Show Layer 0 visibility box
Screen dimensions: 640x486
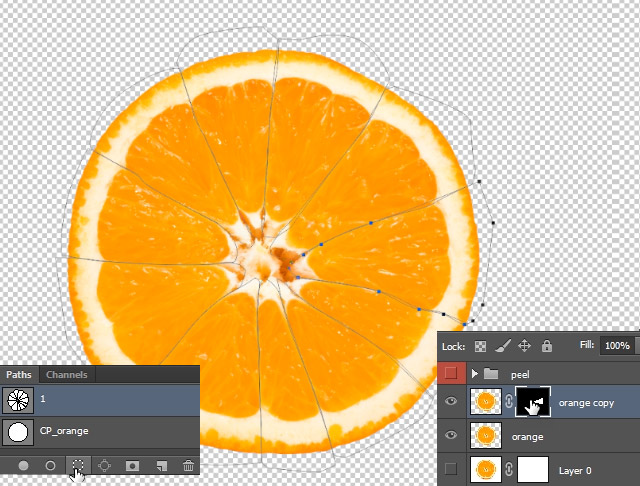[451, 469]
